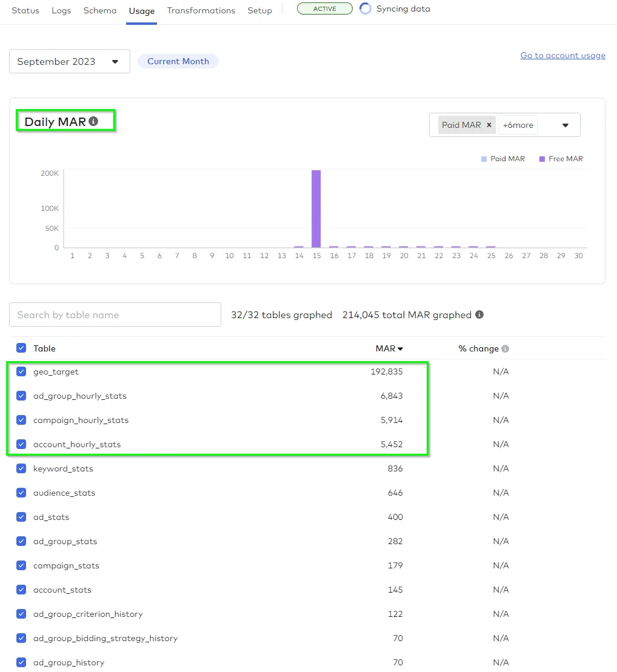The height and width of the screenshot is (672, 617).
Task: Click the tall bar for day 15
Action: click(316, 208)
